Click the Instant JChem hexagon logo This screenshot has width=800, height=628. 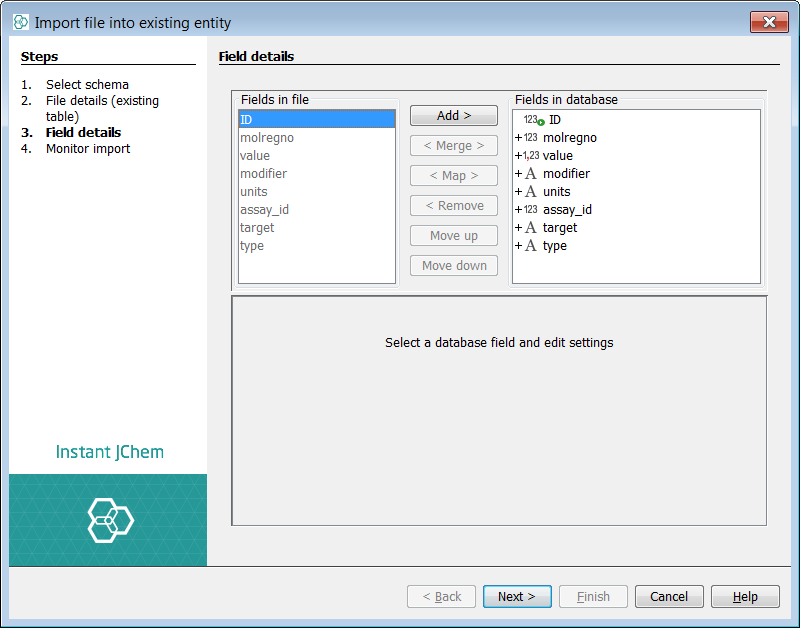click(x=109, y=519)
